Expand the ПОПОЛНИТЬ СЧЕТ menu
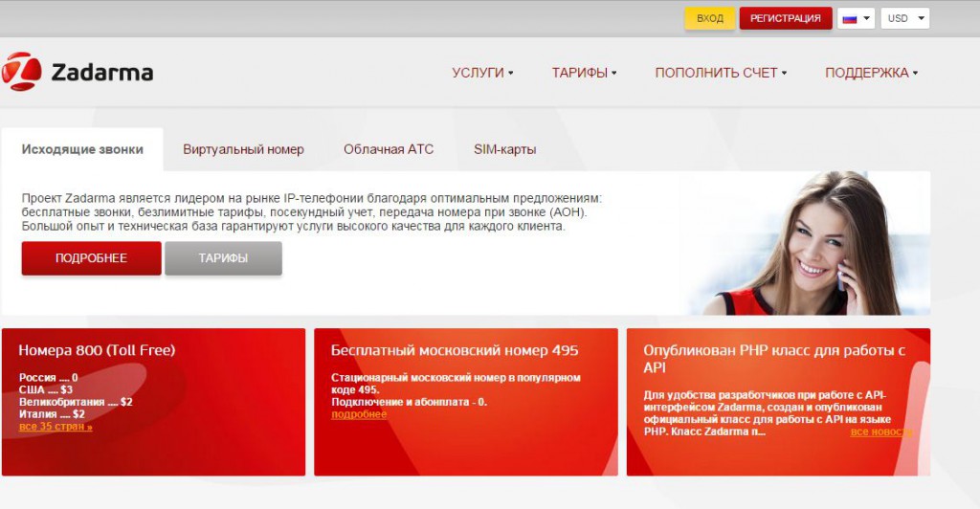980x509 pixels. pyautogui.click(x=721, y=73)
